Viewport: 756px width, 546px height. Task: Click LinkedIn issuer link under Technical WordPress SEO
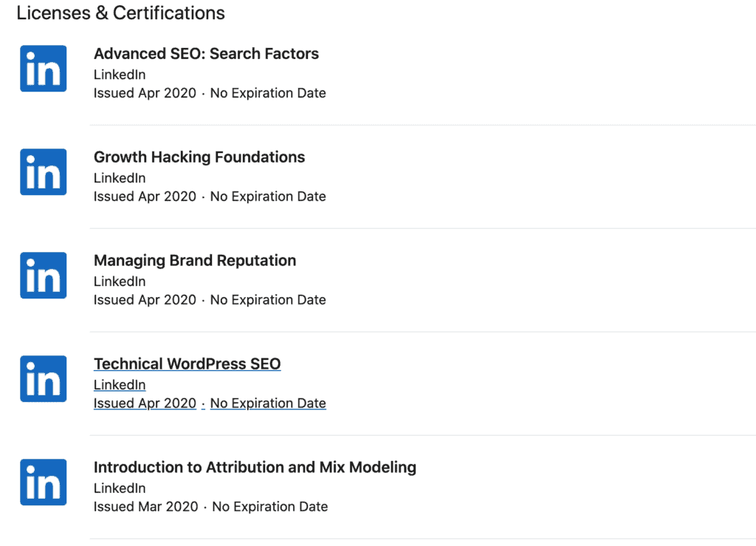(x=119, y=385)
